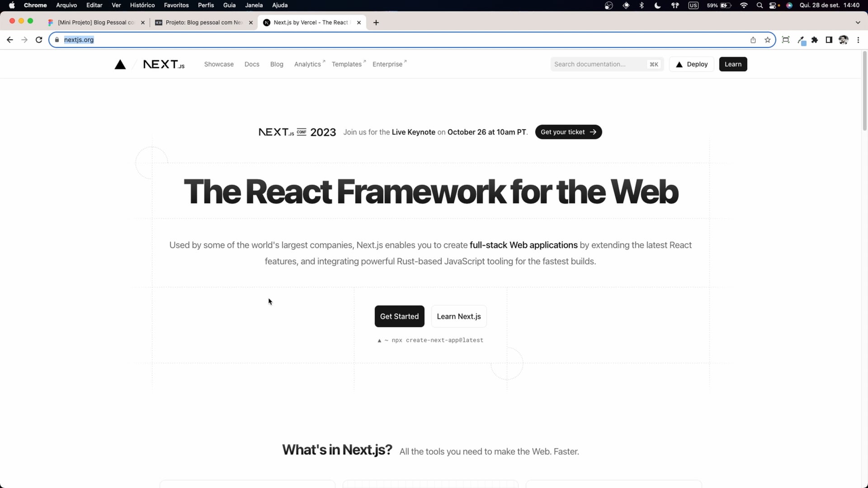
Task: Open the Wi-Fi status menu
Action: coord(744,5)
